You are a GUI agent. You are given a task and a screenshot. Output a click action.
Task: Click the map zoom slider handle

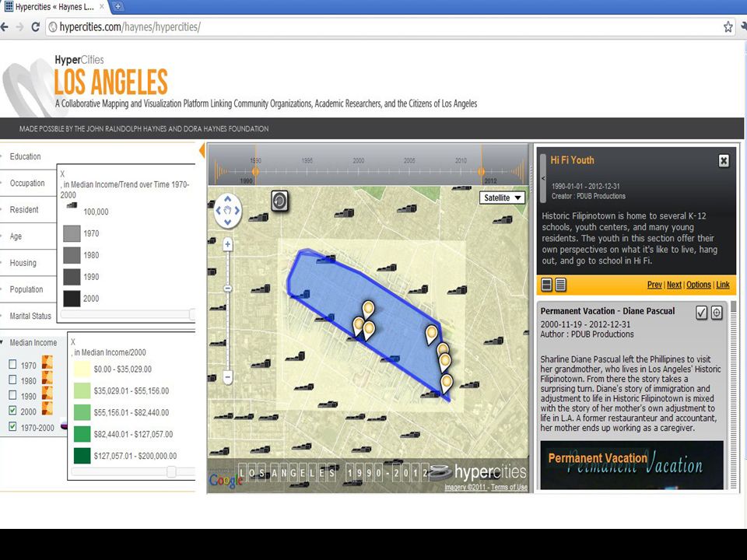228,289
